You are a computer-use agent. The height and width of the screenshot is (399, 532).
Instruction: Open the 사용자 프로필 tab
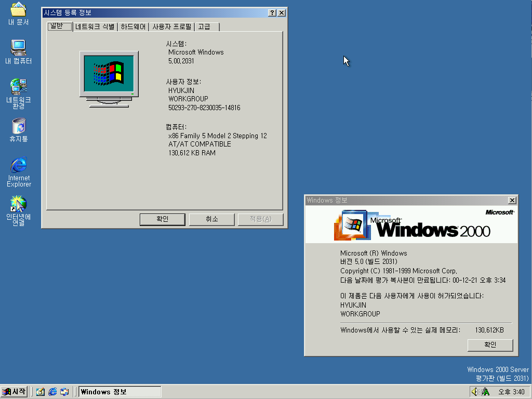(171, 27)
